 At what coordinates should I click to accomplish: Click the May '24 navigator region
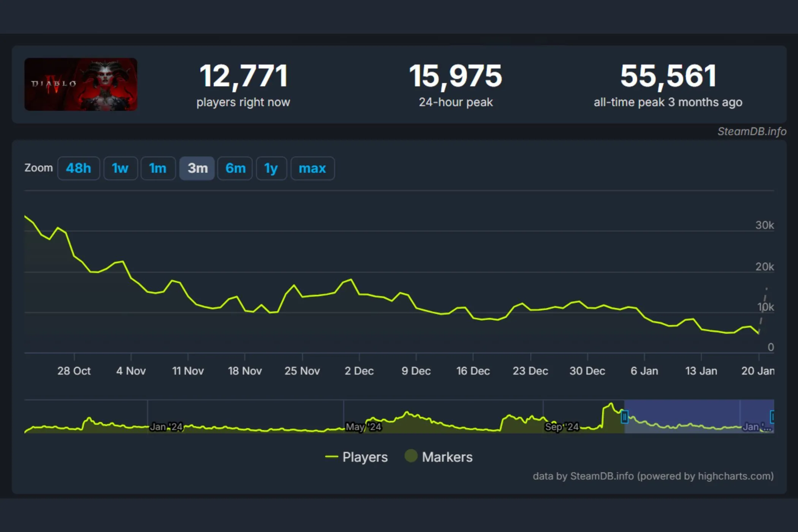click(x=363, y=427)
